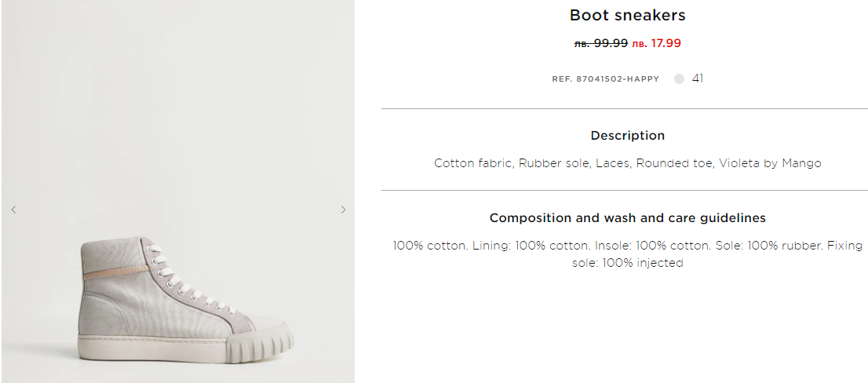Choose size 41
The height and width of the screenshot is (383, 868).
pos(698,78)
